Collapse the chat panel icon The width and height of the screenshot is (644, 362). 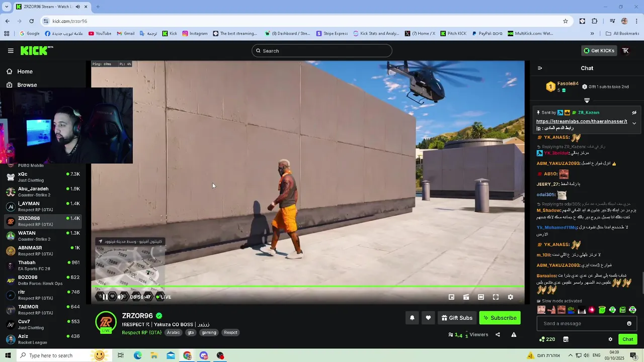pyautogui.click(x=540, y=68)
